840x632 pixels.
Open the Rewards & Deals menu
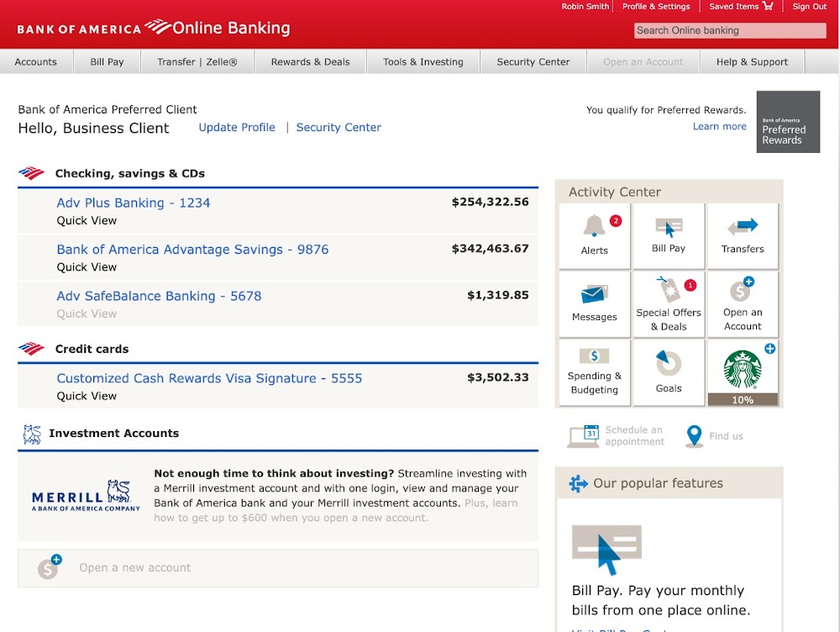[311, 61]
